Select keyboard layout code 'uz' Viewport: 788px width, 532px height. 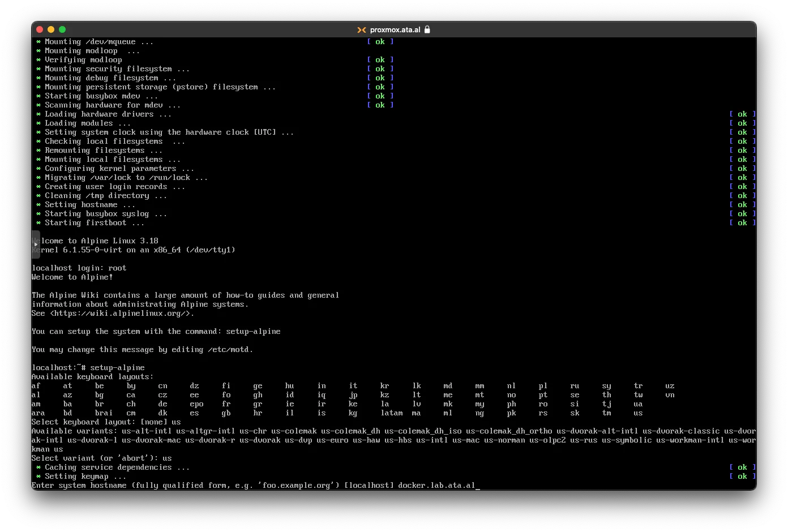click(x=670, y=385)
